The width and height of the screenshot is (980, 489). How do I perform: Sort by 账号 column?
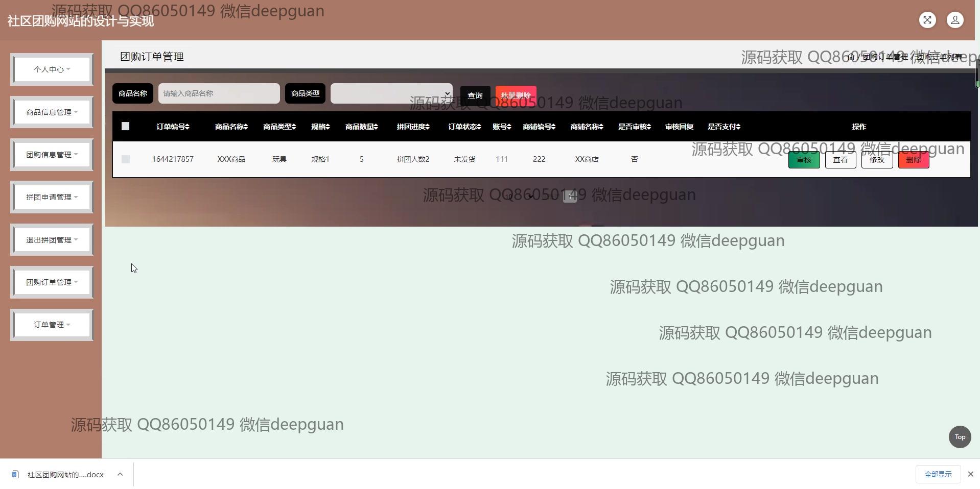pos(502,127)
